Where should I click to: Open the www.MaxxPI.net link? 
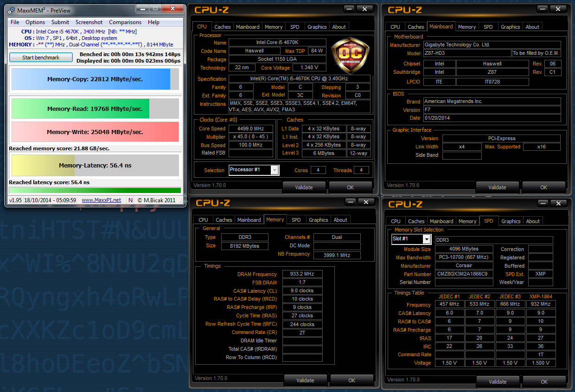pyautogui.click(x=101, y=200)
